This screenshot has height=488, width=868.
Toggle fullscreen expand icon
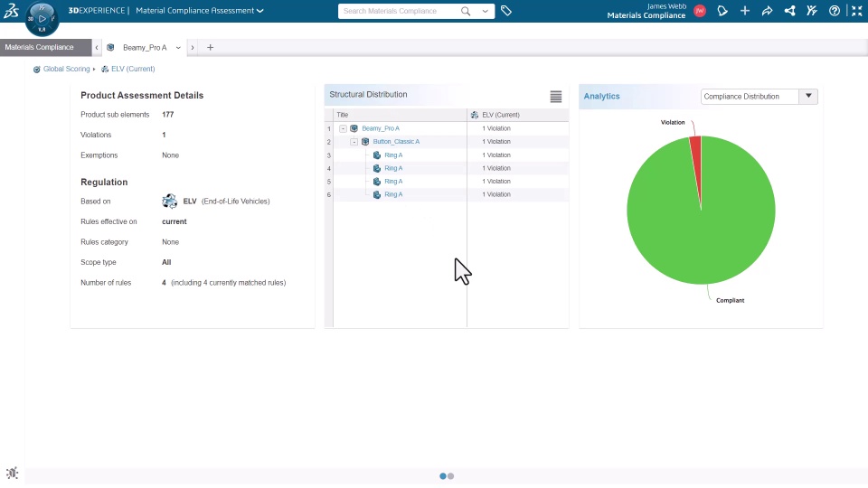coord(857,11)
